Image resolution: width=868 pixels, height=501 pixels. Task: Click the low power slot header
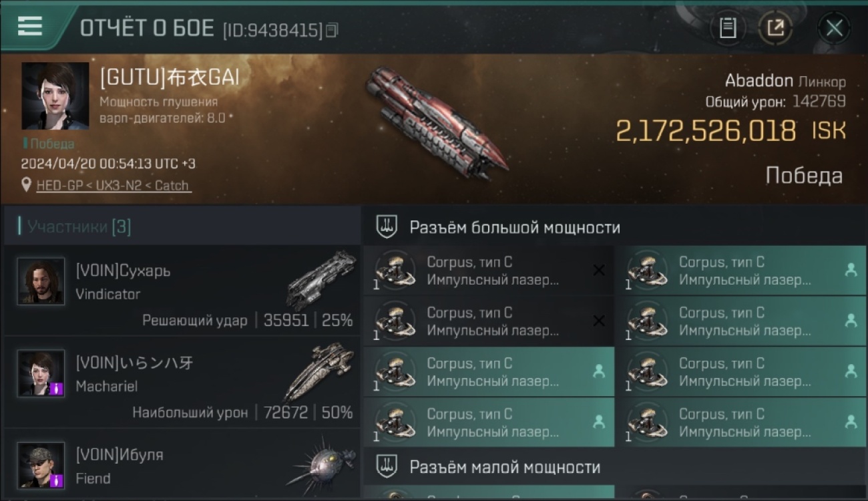pos(614,466)
